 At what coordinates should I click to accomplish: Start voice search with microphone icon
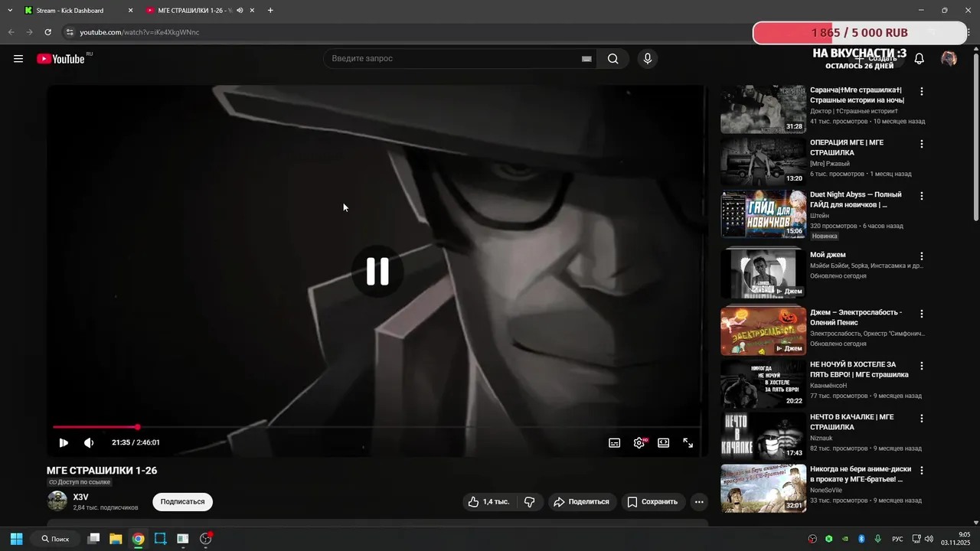(648, 59)
